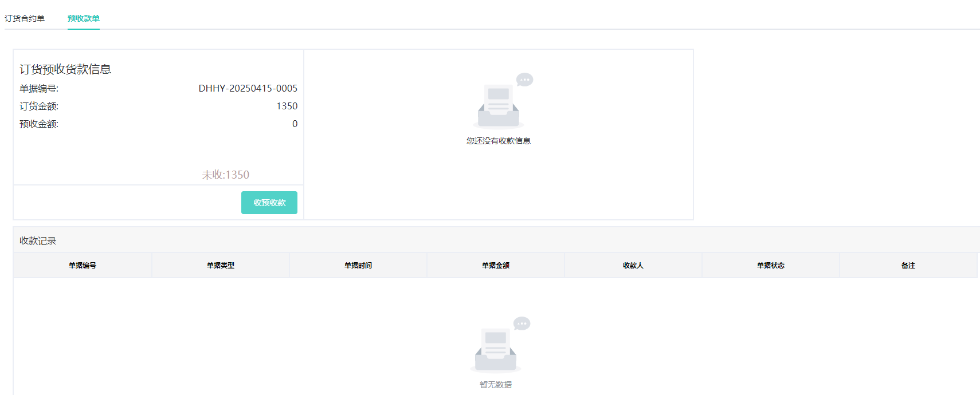Click the 未收:1350 outstanding amount text

(x=225, y=175)
